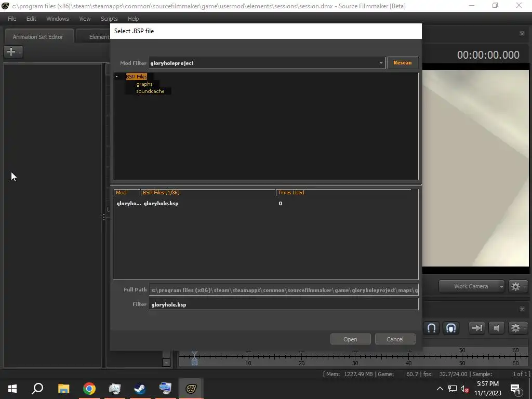Click the muted volume tray icon
This screenshot has width=532, height=399.
coord(465,389)
